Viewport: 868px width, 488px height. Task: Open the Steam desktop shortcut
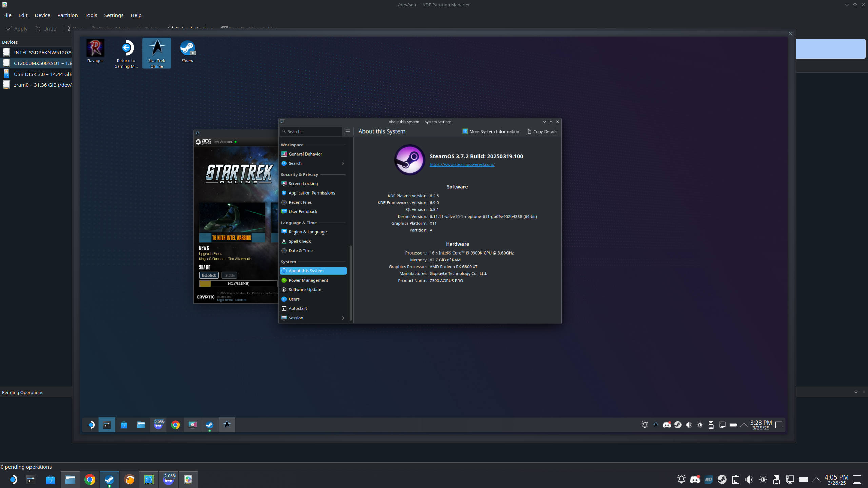tap(187, 51)
